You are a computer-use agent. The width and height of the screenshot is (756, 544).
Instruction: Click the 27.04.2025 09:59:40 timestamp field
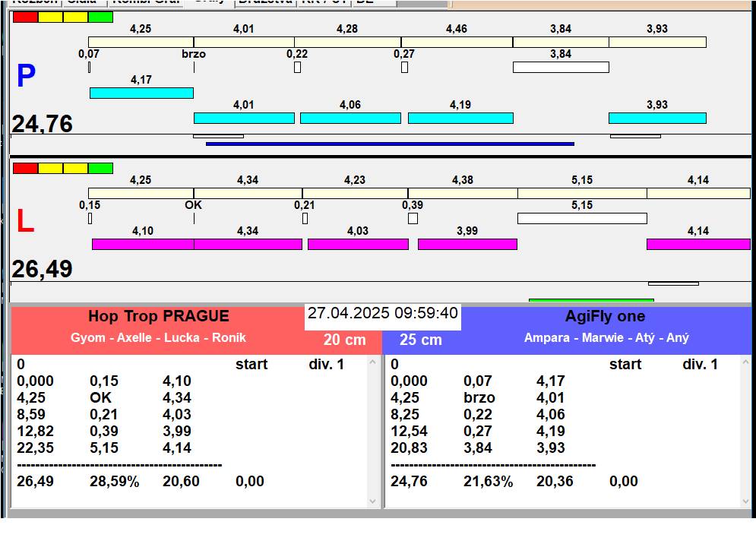pos(382,314)
